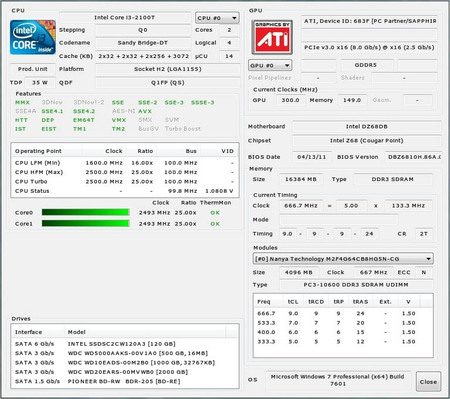450x399 pixels.
Task: Select the PIONEER BD-RW BDR-205 drive row
Action: (x=125, y=381)
